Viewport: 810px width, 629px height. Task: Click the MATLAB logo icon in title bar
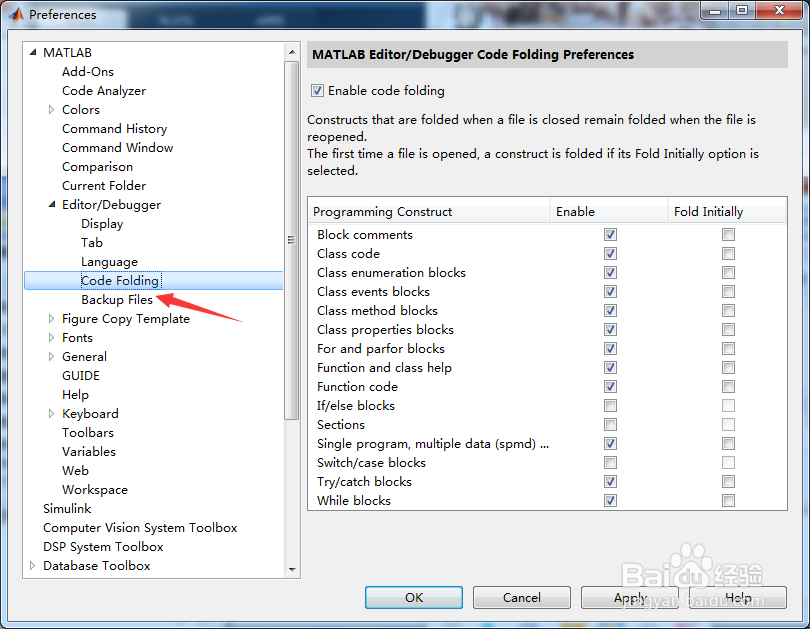click(17, 14)
